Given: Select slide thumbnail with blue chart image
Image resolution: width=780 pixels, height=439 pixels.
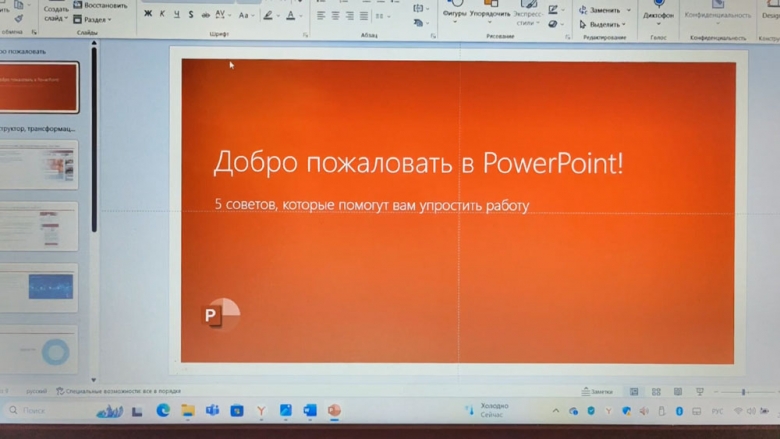Looking at the screenshot, I should 39,287.
